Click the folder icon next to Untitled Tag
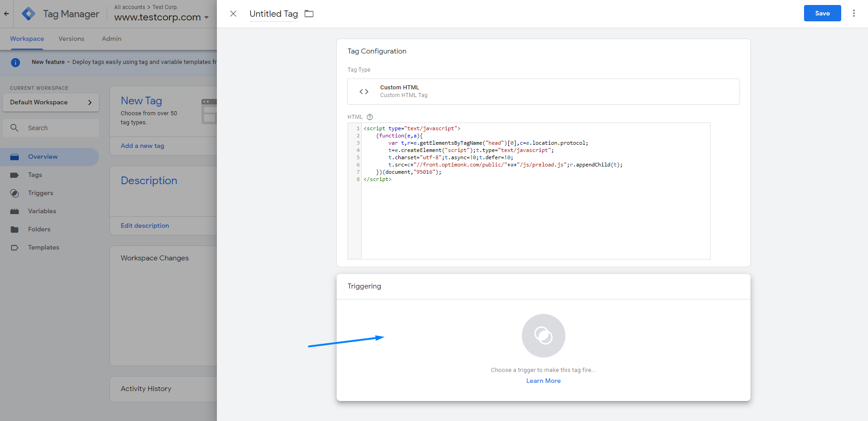This screenshot has width=868, height=421. pos(309,14)
